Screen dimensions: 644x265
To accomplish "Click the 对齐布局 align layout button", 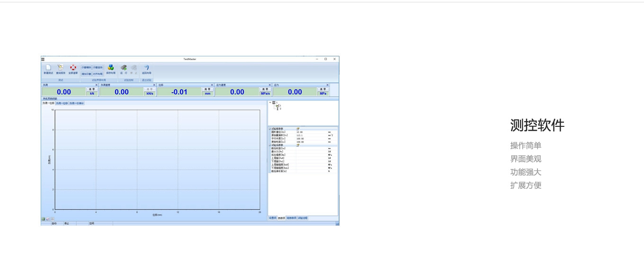I will 98,74.
